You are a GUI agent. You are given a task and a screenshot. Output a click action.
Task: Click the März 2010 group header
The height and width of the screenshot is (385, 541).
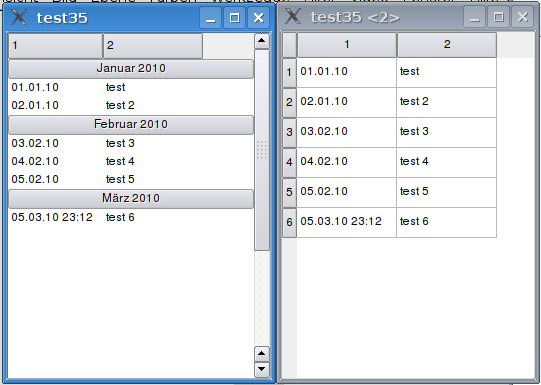click(131, 199)
